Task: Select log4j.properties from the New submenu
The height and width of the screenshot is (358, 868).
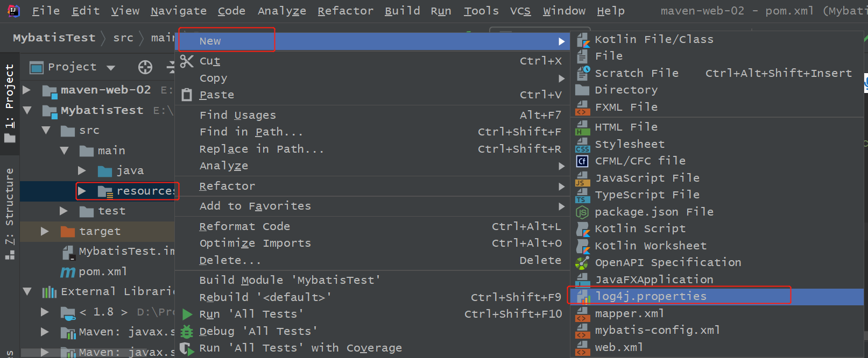Action: click(x=650, y=296)
